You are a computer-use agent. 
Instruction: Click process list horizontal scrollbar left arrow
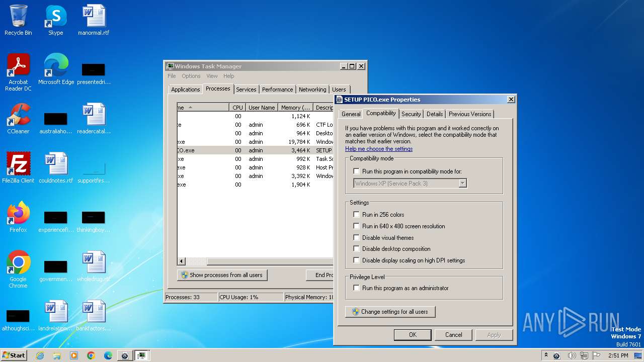182,261
